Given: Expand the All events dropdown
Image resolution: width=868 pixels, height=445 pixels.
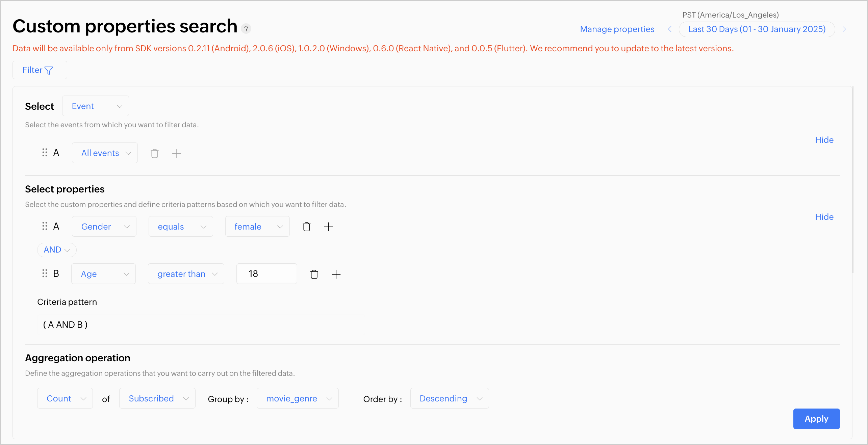Looking at the screenshot, I should (105, 153).
